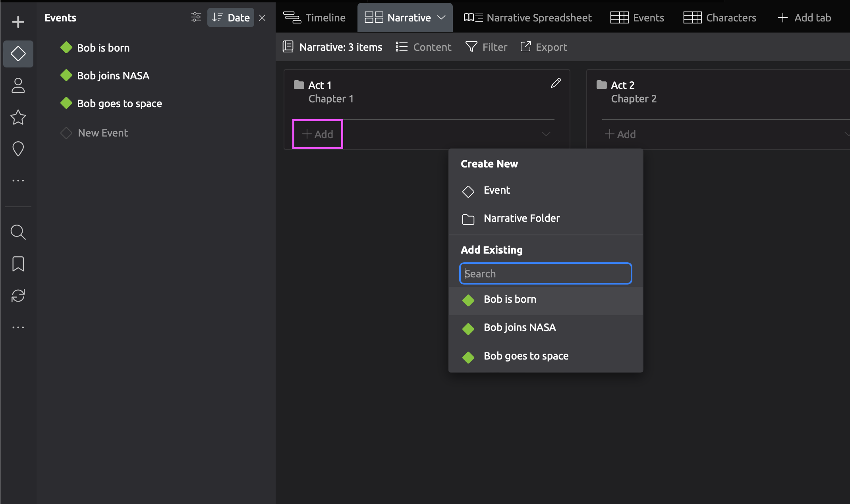Click the plus icon in left sidebar

click(18, 22)
